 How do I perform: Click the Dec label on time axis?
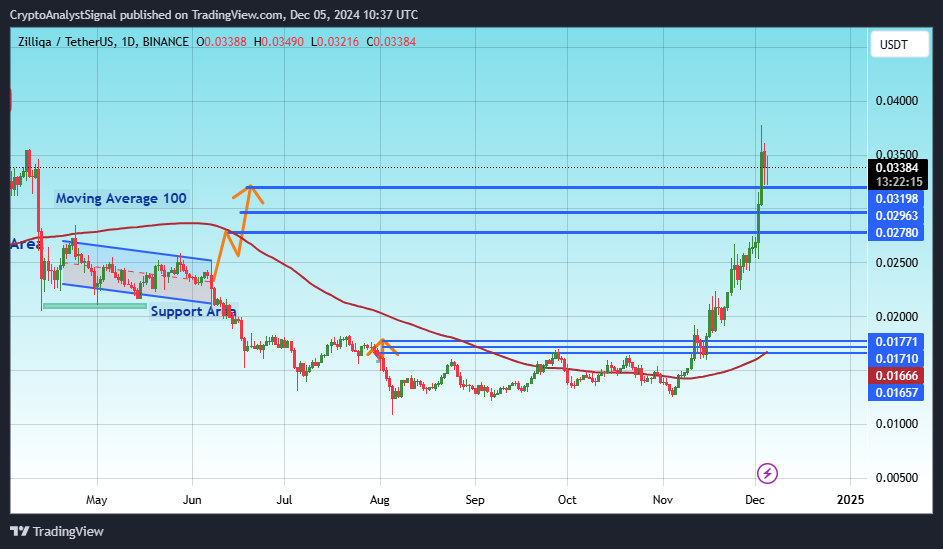755,500
